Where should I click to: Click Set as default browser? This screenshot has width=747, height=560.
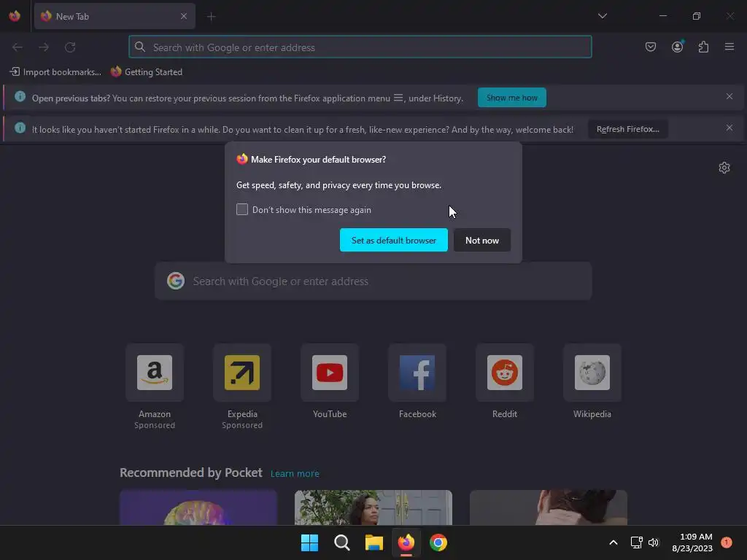pyautogui.click(x=393, y=240)
